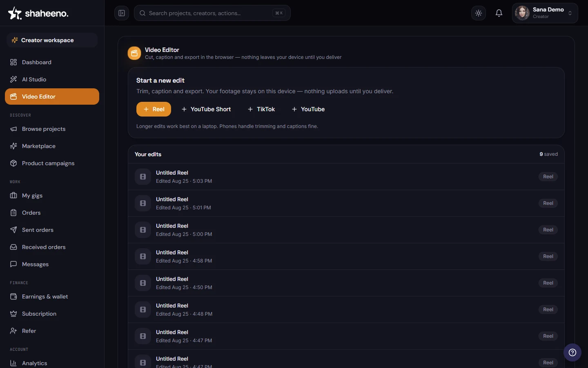588x368 pixels.
Task: Open Marketplace page
Action: click(52, 146)
